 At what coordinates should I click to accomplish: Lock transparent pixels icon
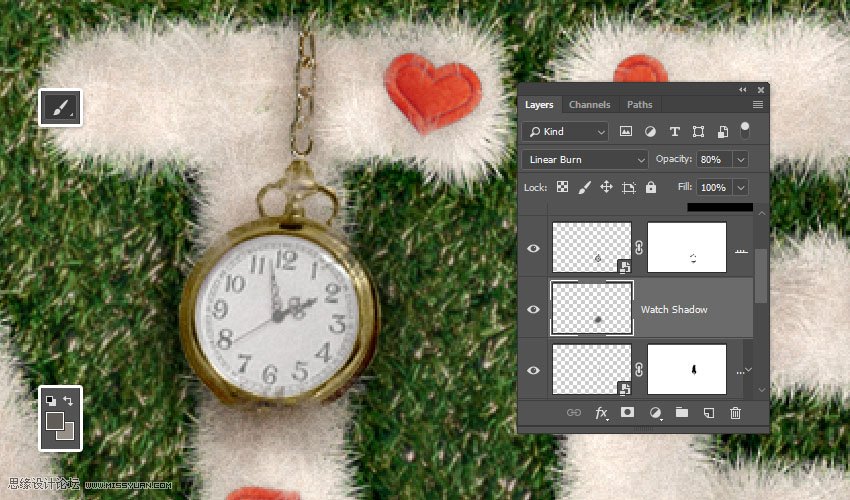562,187
